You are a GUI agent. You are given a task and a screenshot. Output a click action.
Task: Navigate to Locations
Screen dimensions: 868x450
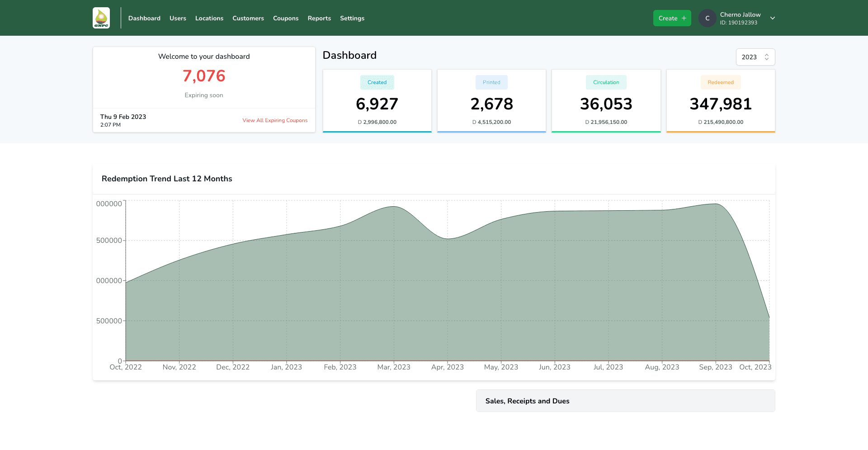209,18
